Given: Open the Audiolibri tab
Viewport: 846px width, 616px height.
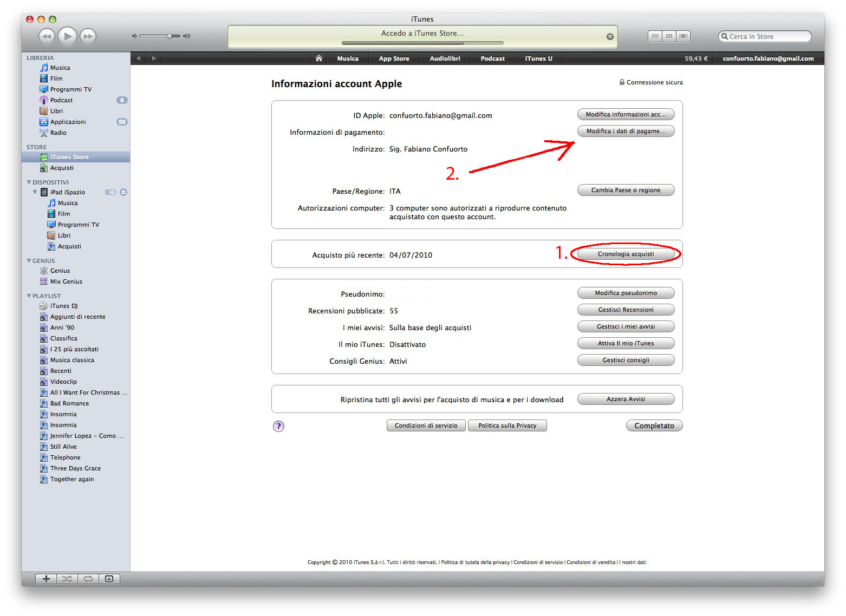Looking at the screenshot, I should tap(445, 58).
